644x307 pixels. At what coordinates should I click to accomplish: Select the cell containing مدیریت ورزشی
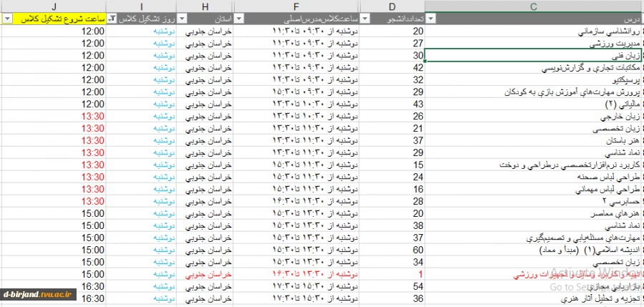(533, 44)
